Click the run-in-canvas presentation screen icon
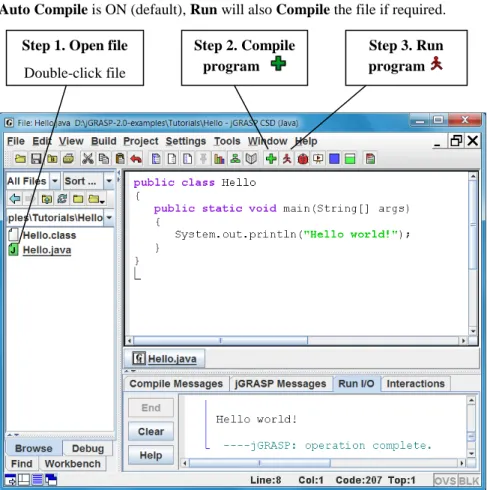 tap(318, 159)
